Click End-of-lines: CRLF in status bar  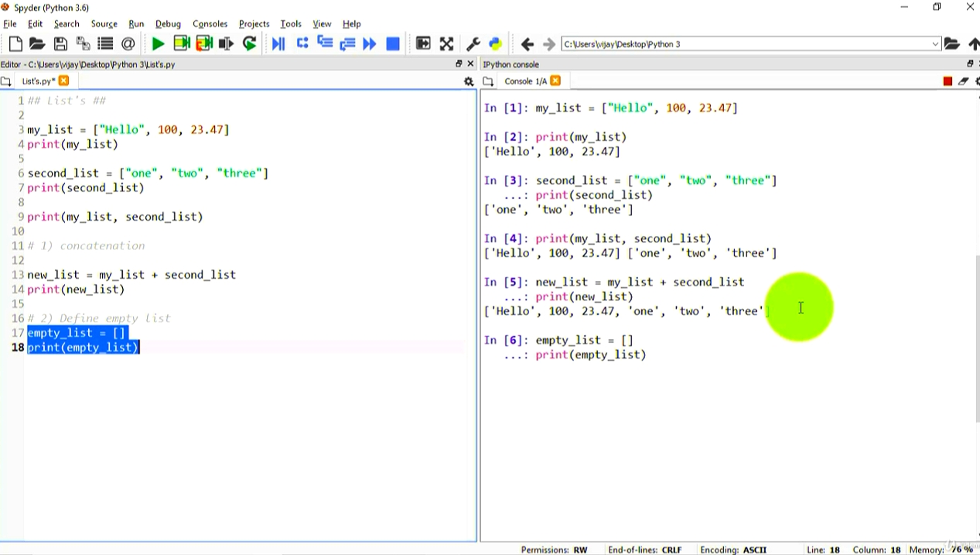[645, 550]
